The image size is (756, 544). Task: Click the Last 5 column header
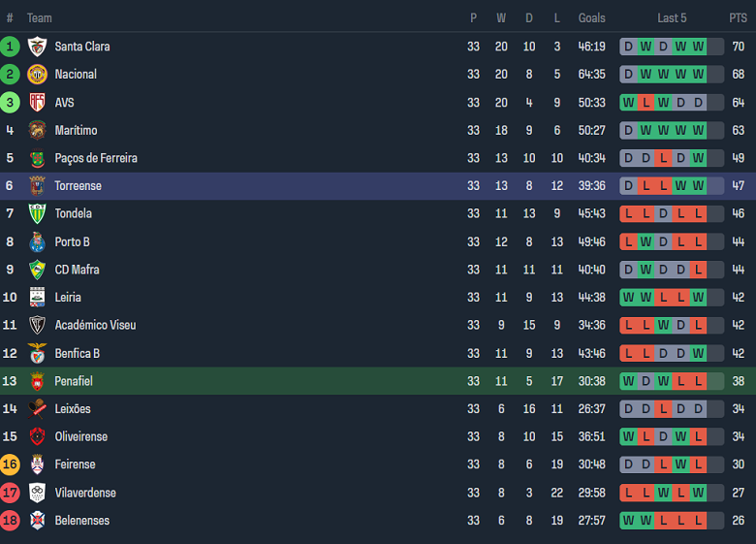coord(672,18)
